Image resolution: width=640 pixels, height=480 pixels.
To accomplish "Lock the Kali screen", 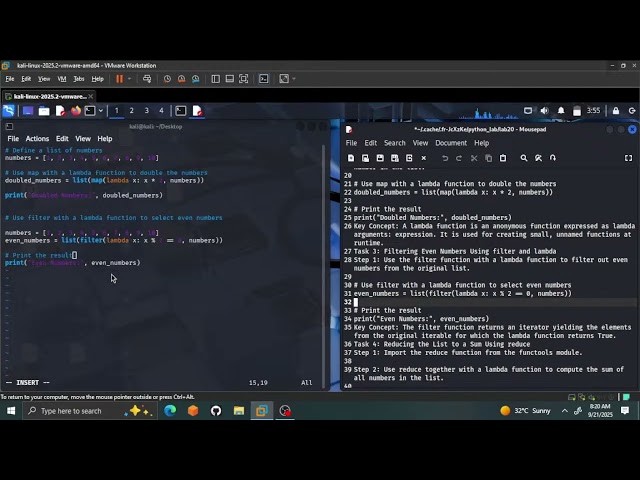I will [x=616, y=111].
